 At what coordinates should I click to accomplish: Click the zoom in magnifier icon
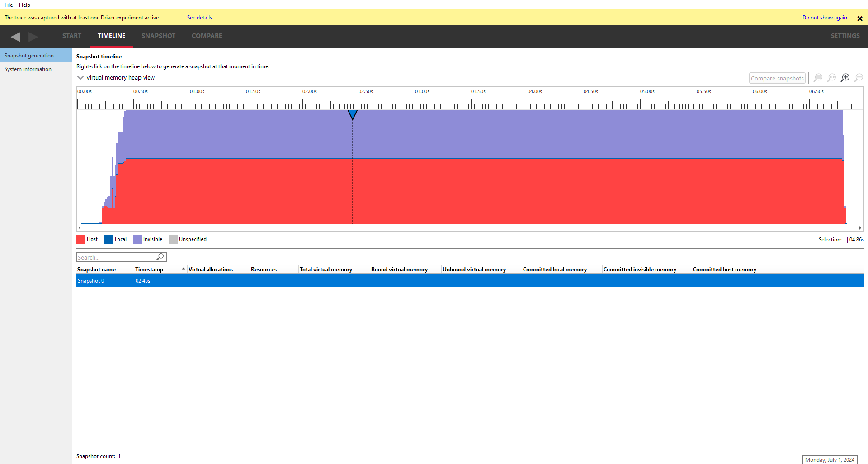click(844, 78)
